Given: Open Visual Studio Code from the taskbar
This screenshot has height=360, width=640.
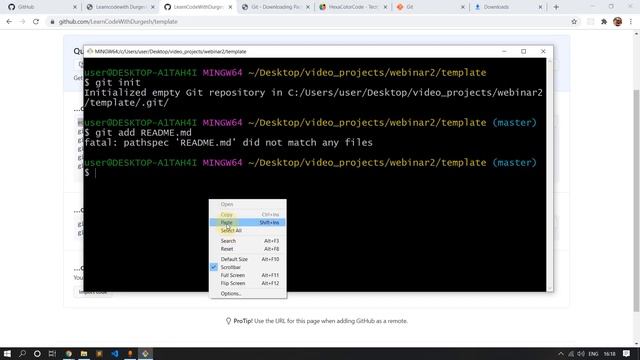Looking at the screenshot, I should coord(115,353).
